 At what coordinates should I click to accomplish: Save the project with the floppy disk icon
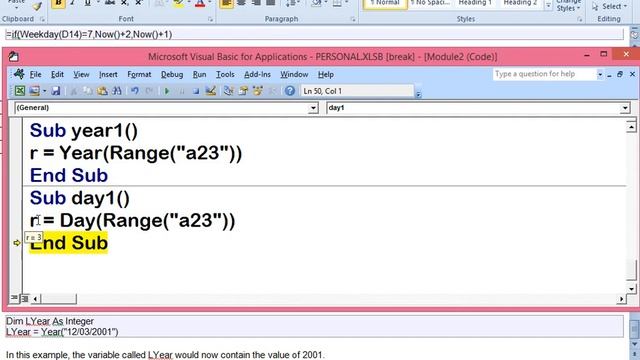56,91
